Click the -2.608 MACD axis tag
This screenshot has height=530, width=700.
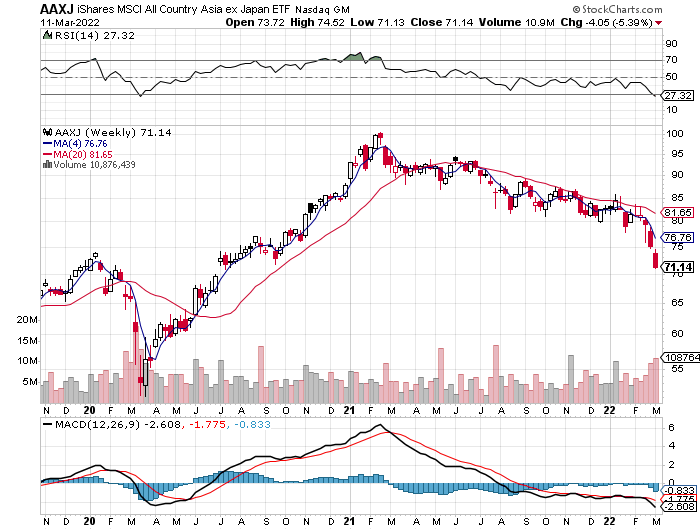(679, 506)
